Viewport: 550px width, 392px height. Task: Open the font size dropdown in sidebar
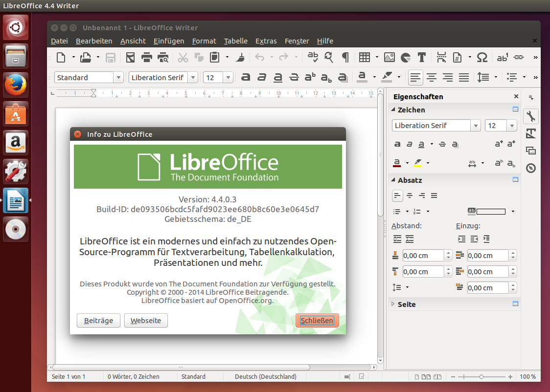pyautogui.click(x=512, y=126)
